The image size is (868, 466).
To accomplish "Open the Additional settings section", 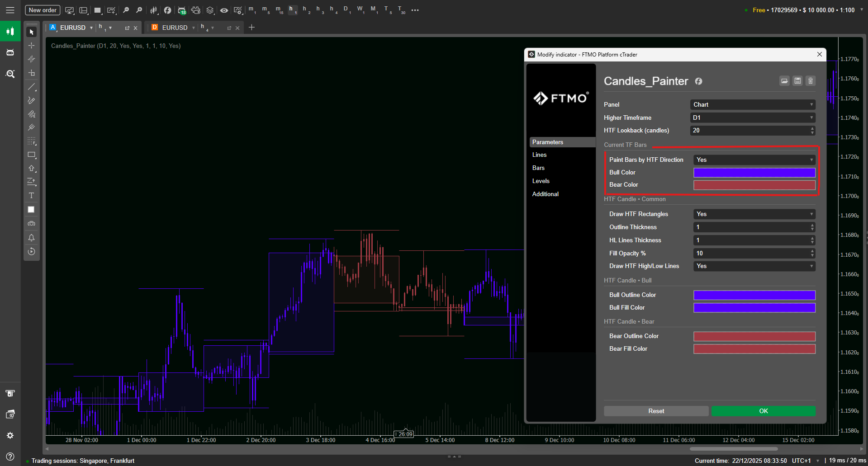I will (545, 194).
